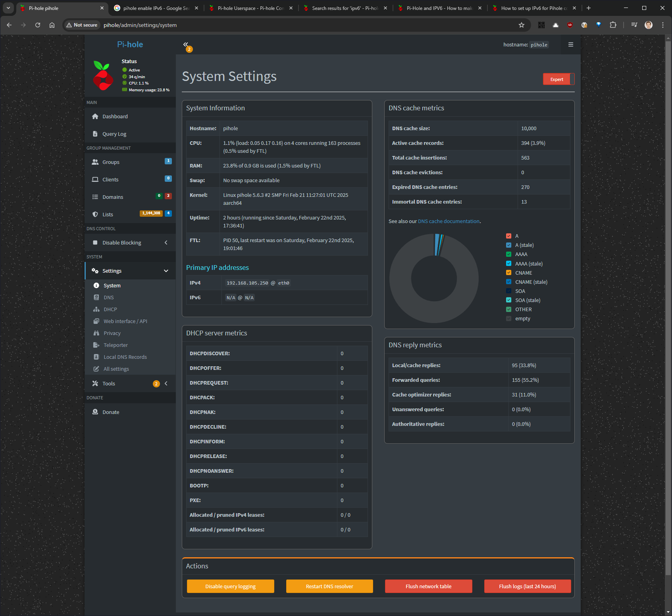This screenshot has height=616, width=672.
Task: Click the Teleporter export icon
Action: (x=96, y=345)
